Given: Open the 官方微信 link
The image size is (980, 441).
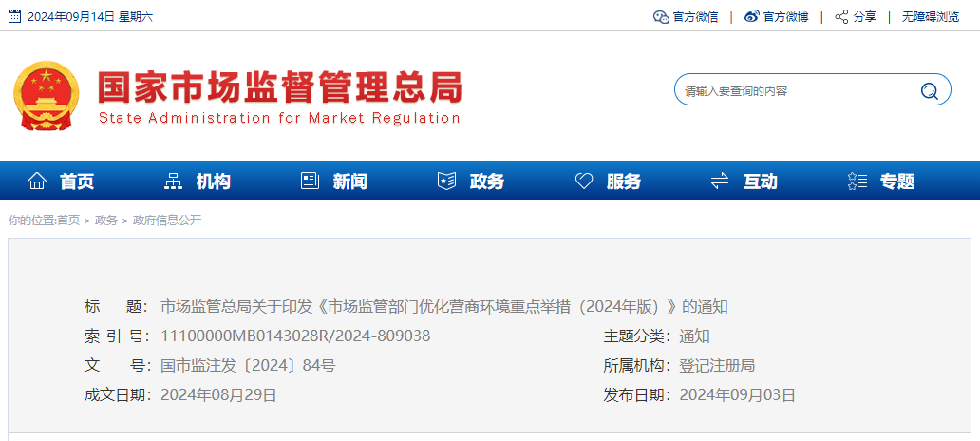Looking at the screenshot, I should 695,17.
